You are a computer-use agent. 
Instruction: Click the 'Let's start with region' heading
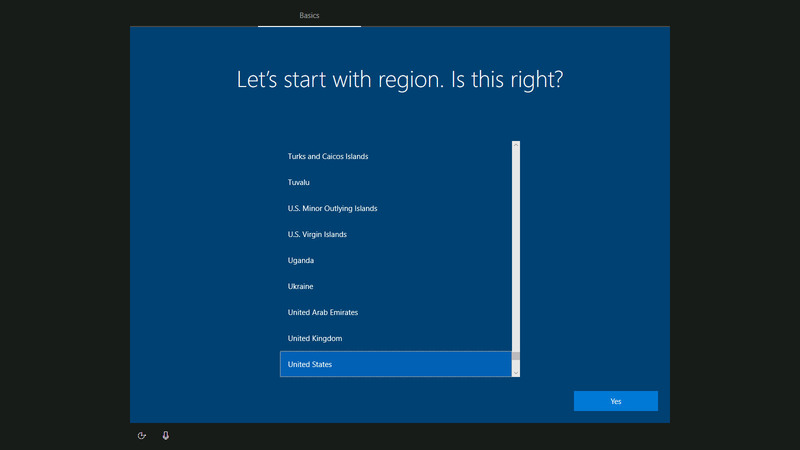tap(399, 80)
